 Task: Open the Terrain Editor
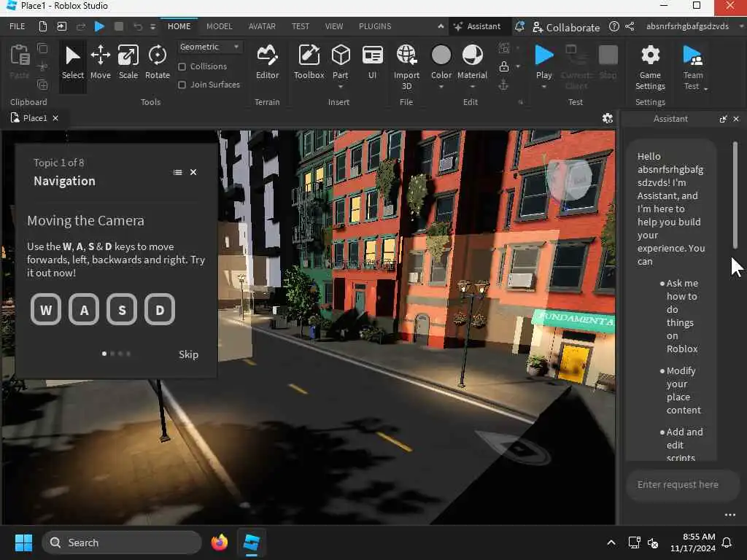[x=267, y=62]
